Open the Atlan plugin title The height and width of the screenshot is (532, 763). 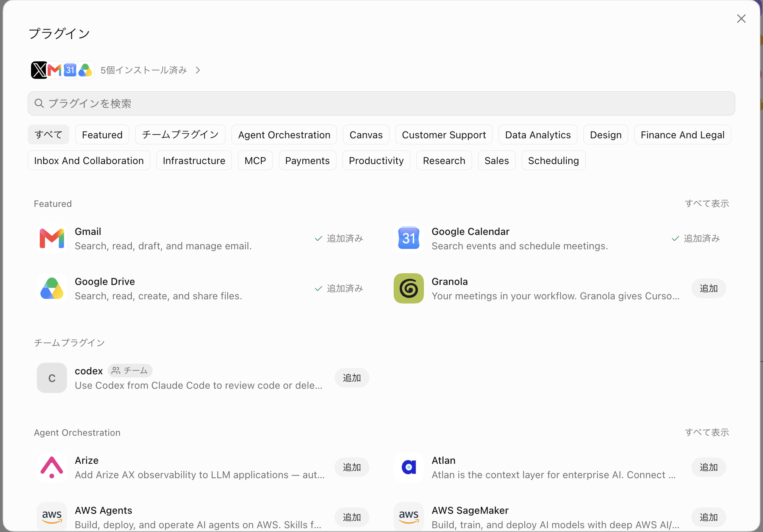pyautogui.click(x=444, y=460)
